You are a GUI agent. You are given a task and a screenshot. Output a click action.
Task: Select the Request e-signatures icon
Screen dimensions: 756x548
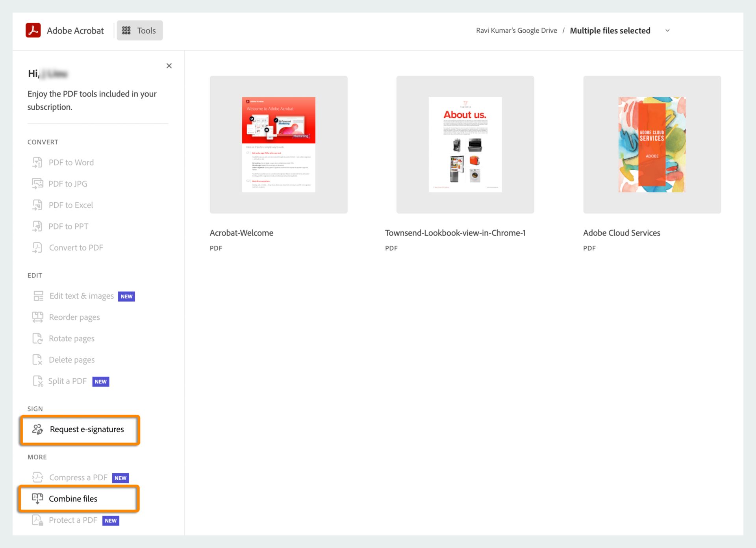[x=37, y=429]
